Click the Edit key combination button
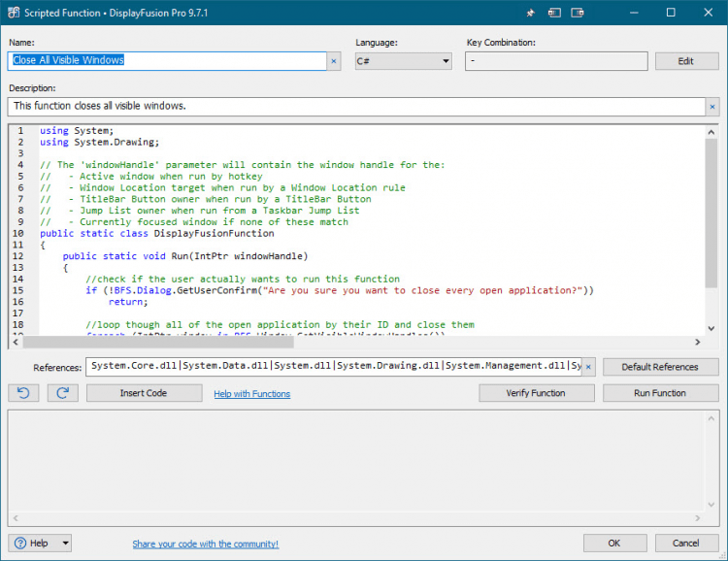 point(686,61)
